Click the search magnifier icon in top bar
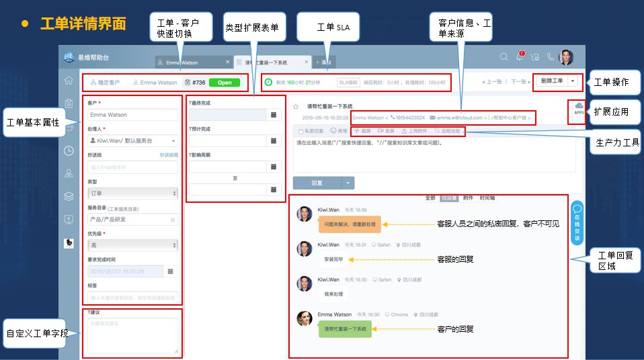Screen dimensions: 644x360 pyautogui.click(x=504, y=57)
